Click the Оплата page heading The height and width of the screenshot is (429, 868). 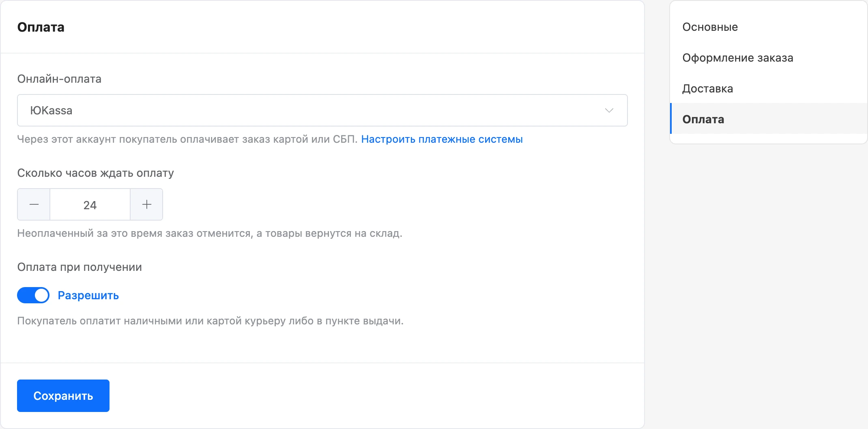[41, 27]
